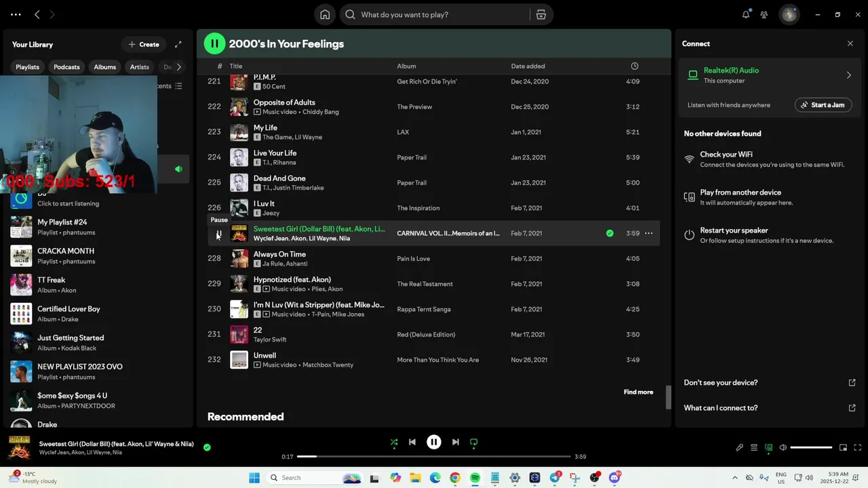Seek on the song progress bar

434,456
